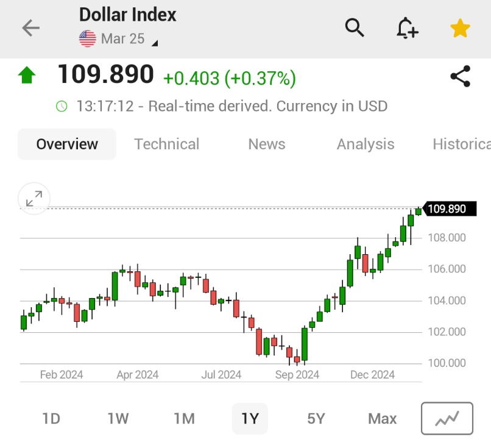Open the Analysis section

coord(366,144)
